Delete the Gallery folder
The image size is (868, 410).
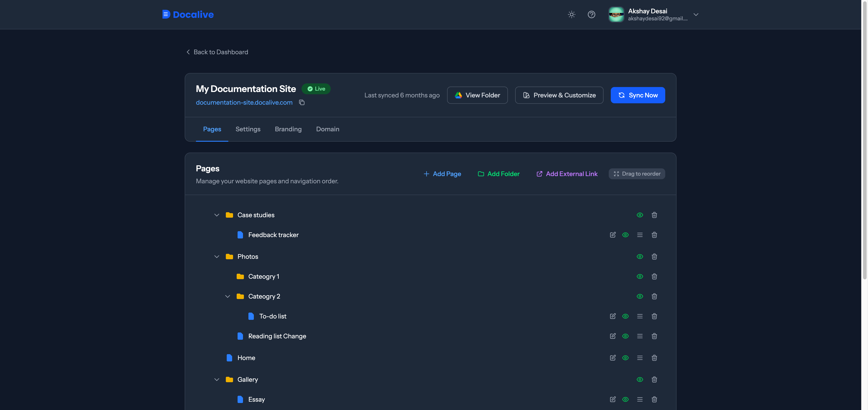654,379
